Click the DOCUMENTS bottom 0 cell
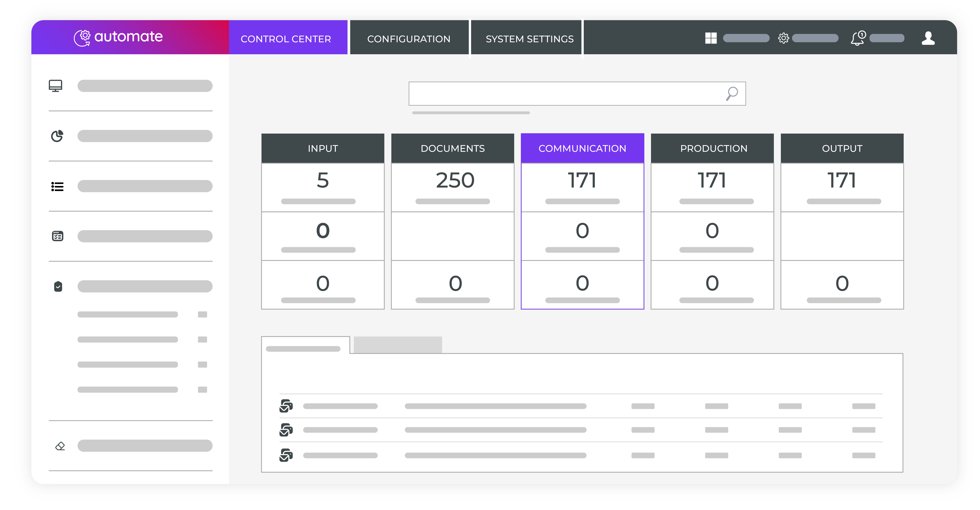 453,285
